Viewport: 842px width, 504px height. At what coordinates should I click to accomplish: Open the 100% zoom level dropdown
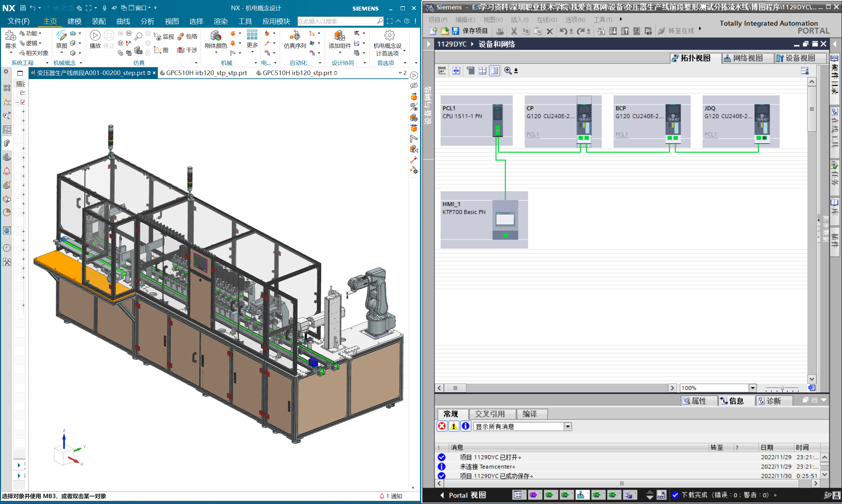(x=753, y=388)
